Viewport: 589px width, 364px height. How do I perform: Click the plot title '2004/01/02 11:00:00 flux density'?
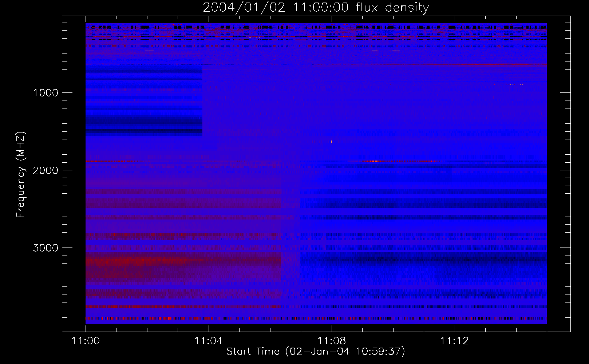(x=316, y=7)
